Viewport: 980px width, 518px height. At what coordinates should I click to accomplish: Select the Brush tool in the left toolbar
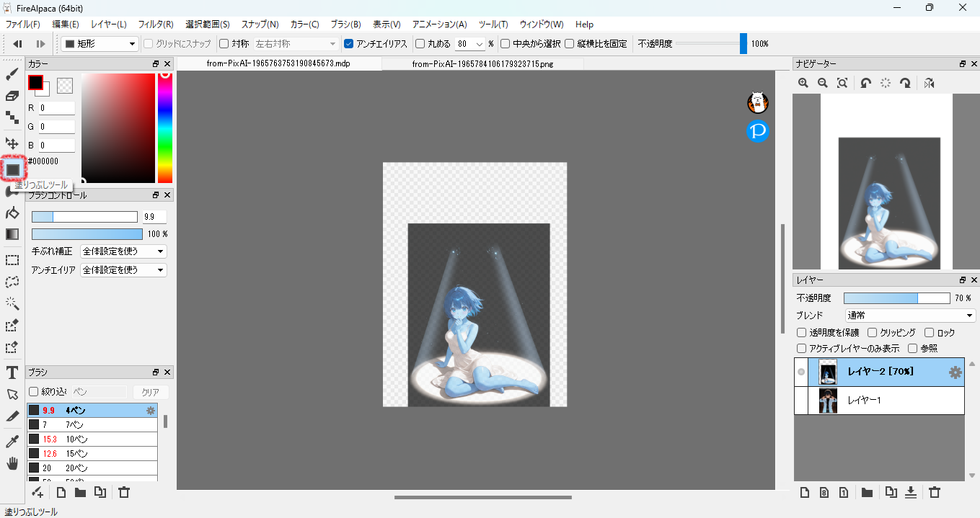pyautogui.click(x=12, y=74)
